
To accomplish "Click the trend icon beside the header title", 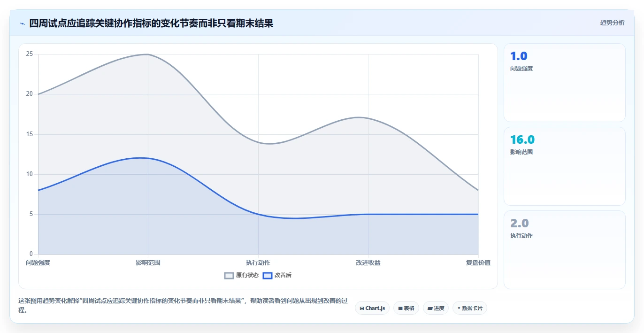I will pyautogui.click(x=22, y=23).
